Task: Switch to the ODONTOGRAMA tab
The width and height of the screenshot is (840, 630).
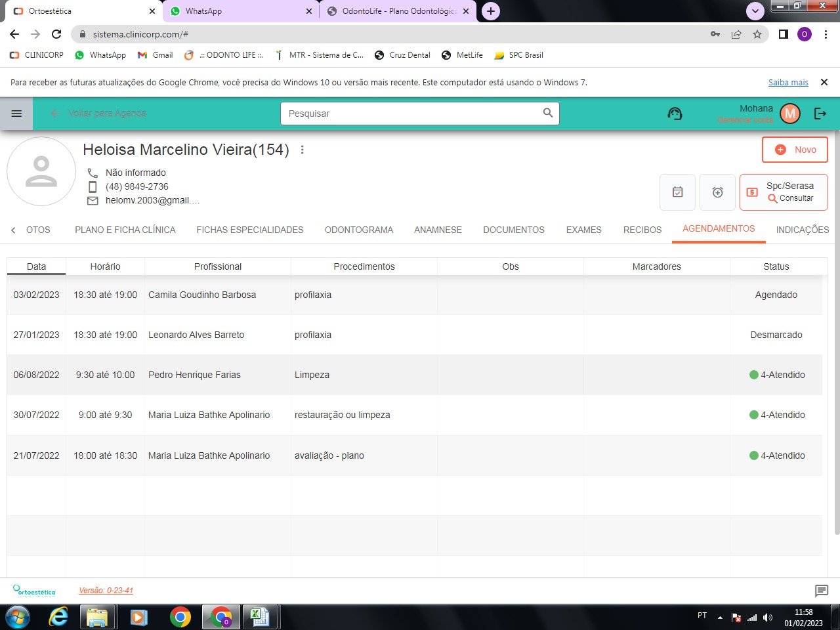Action: click(x=358, y=230)
